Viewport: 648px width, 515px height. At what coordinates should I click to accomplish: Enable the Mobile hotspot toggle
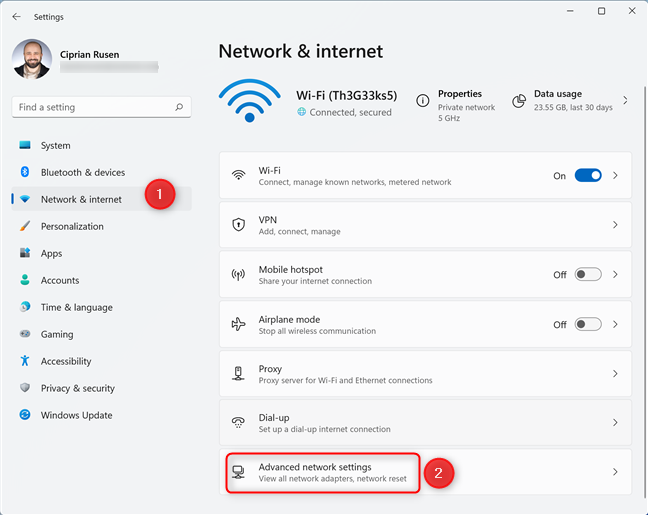(x=588, y=274)
